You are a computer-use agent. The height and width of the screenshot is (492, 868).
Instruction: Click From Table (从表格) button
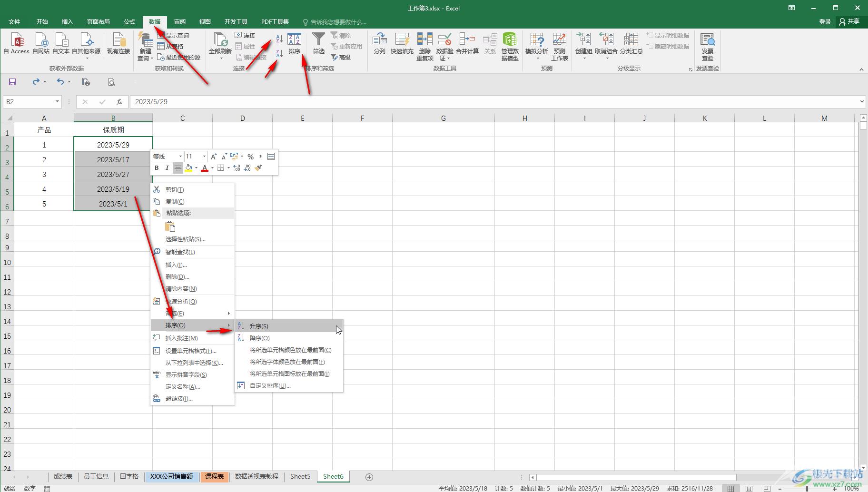170,47
